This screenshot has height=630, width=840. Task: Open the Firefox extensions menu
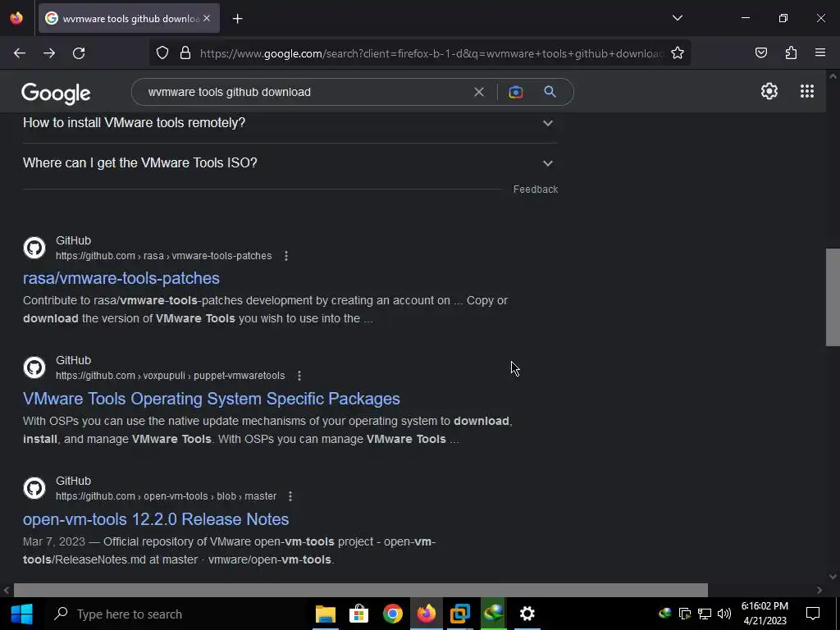791,52
